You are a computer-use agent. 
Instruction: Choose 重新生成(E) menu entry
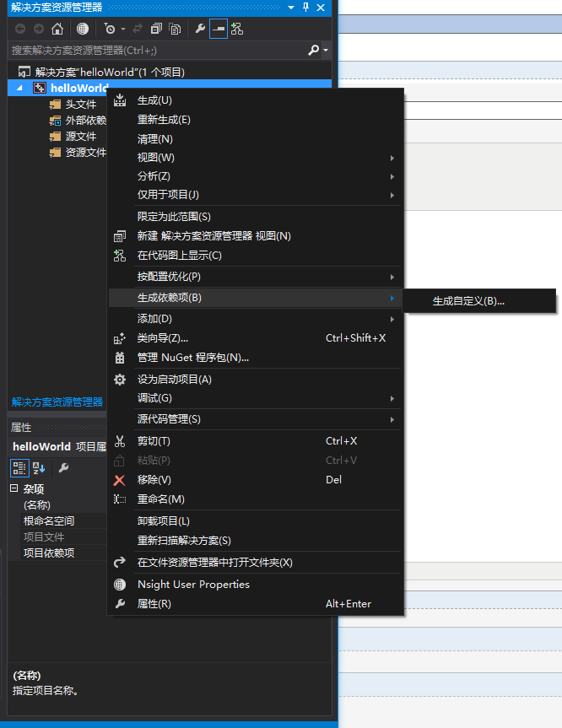point(255,120)
